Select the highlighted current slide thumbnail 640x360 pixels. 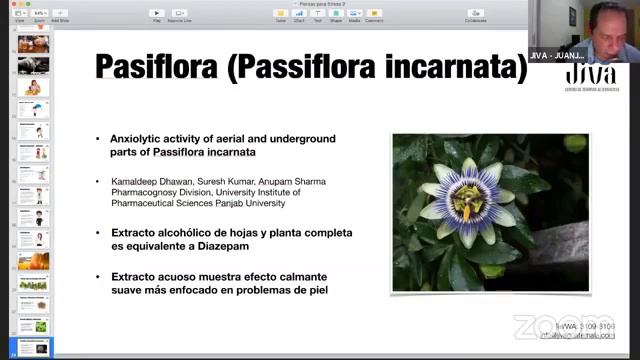click(33, 348)
